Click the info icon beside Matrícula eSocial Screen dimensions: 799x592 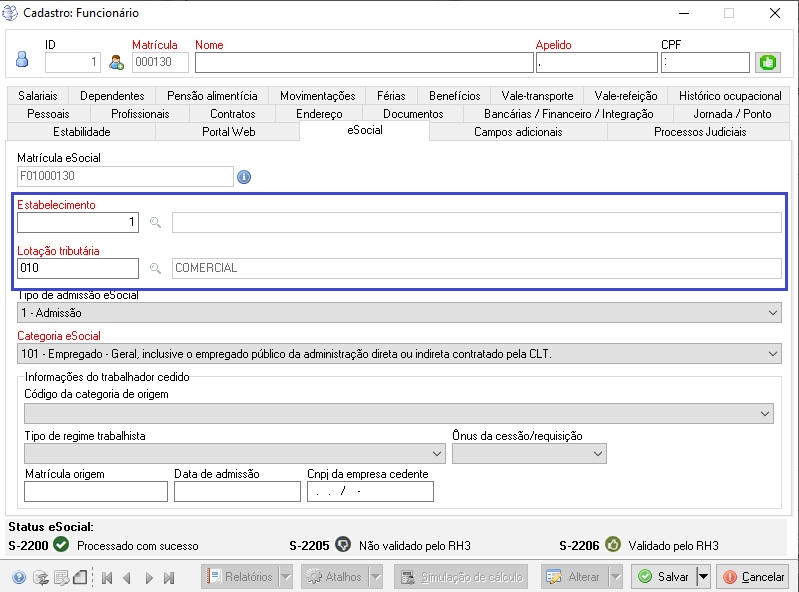pos(244,177)
